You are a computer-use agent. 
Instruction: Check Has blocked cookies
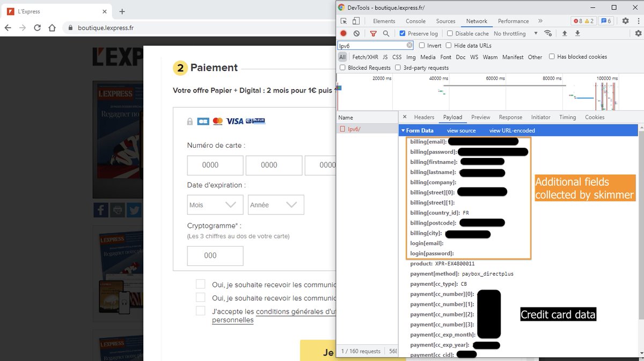pyautogui.click(x=552, y=56)
